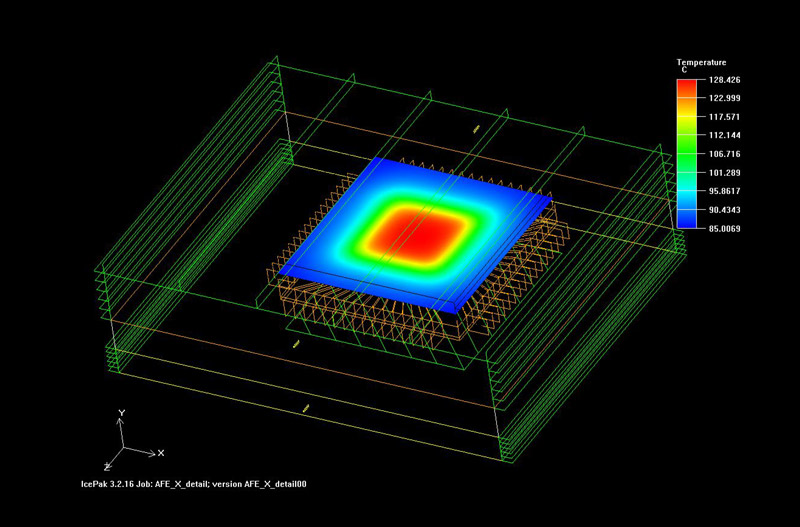Viewport: 800px width, 527px height.
Task: Click the small yellow marker on the bottom front edge
Action: click(x=306, y=408)
